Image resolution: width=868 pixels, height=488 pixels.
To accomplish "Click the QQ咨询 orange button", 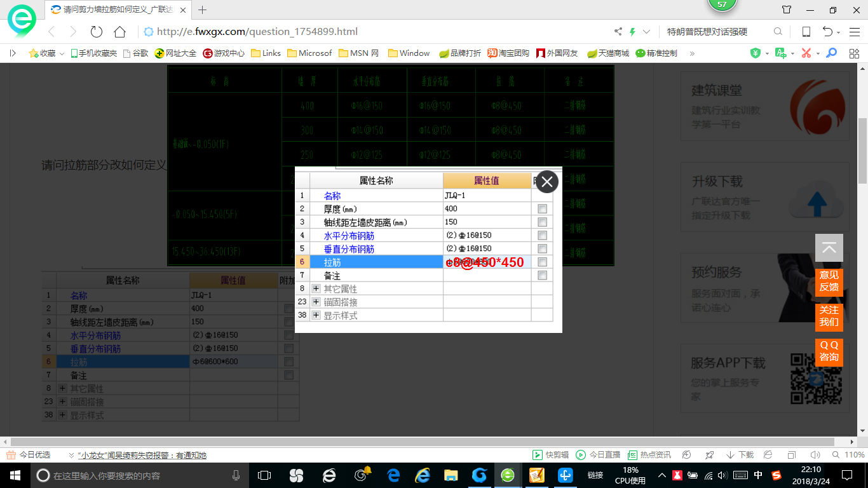I will click(829, 351).
